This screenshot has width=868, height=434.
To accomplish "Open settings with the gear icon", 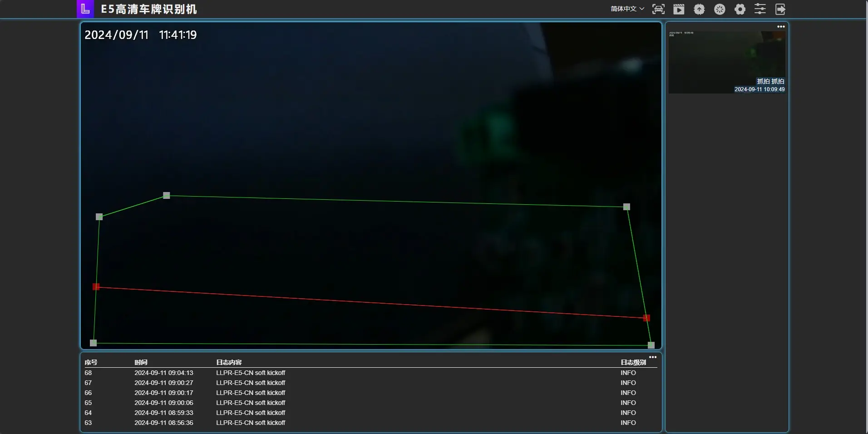I will coord(740,9).
